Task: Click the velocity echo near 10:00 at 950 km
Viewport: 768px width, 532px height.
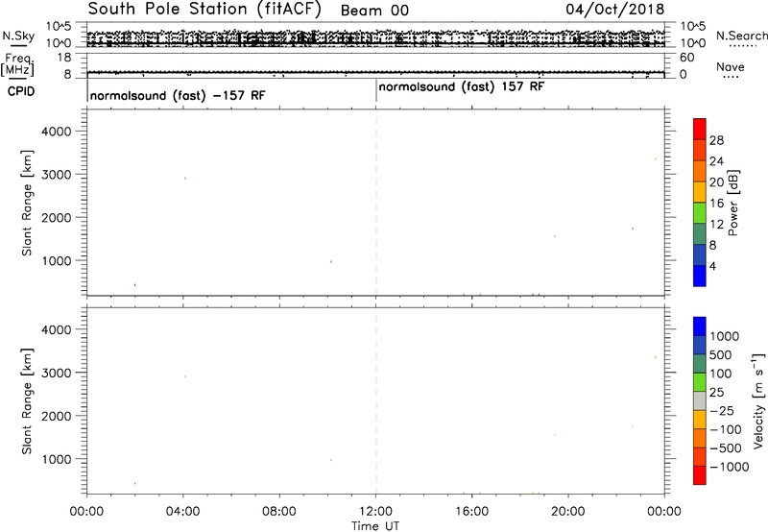Action: click(x=331, y=460)
